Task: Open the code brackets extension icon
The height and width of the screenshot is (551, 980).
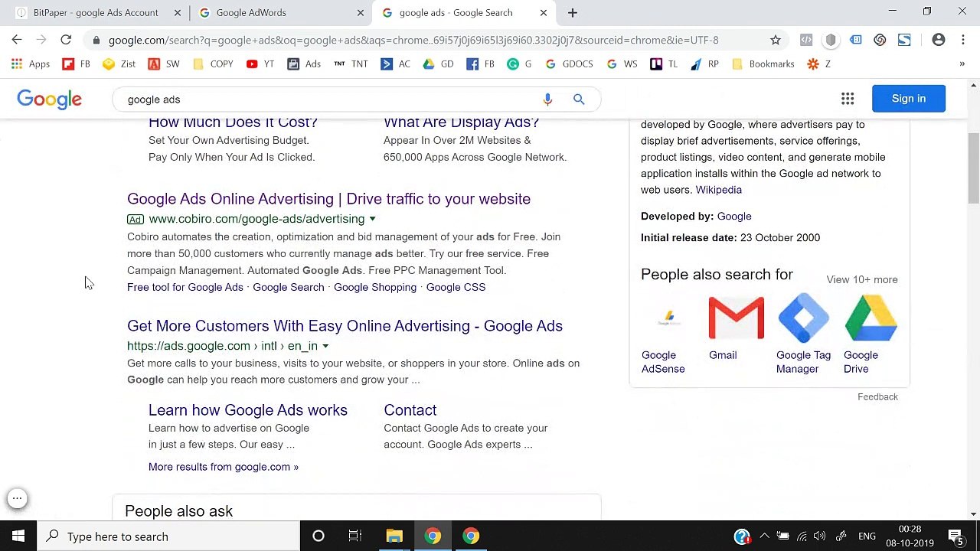Action: point(806,40)
